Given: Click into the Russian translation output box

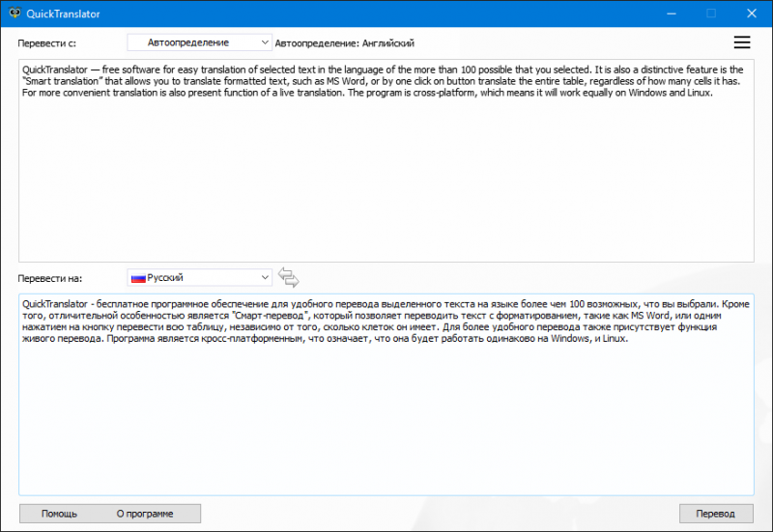Looking at the screenshot, I should pos(386,395).
